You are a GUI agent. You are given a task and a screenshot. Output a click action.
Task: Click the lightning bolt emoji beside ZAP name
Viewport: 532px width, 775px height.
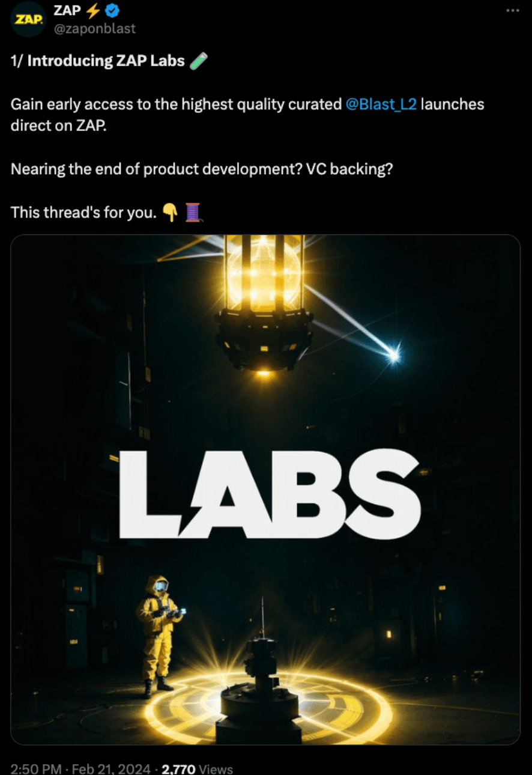[92, 10]
